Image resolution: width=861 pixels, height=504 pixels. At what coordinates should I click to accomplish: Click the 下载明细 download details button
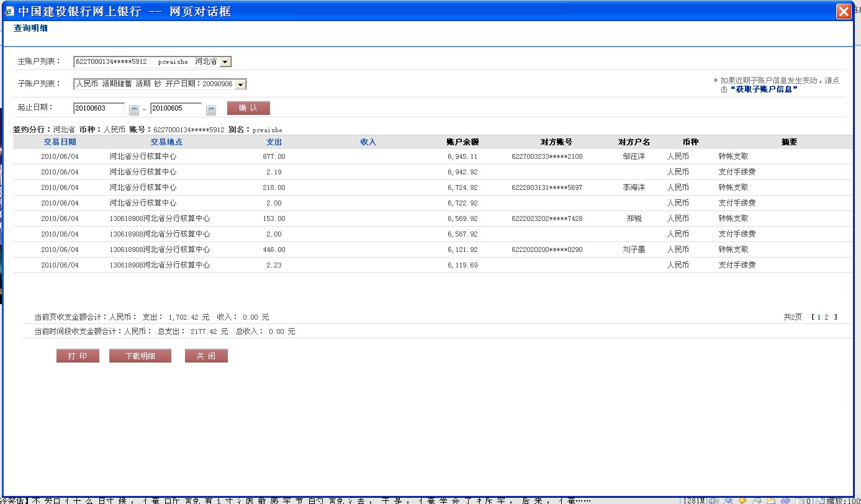tap(140, 356)
